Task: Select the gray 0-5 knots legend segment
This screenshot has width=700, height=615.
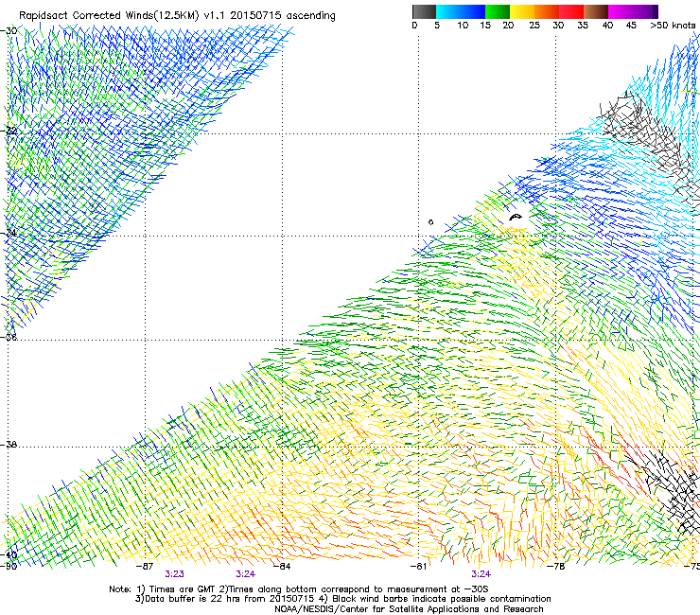Action: tap(424, 11)
